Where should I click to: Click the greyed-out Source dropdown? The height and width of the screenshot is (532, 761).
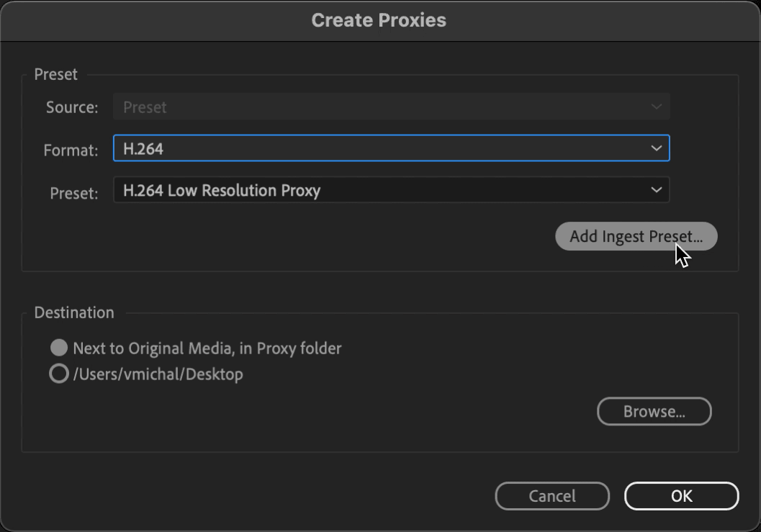point(391,107)
